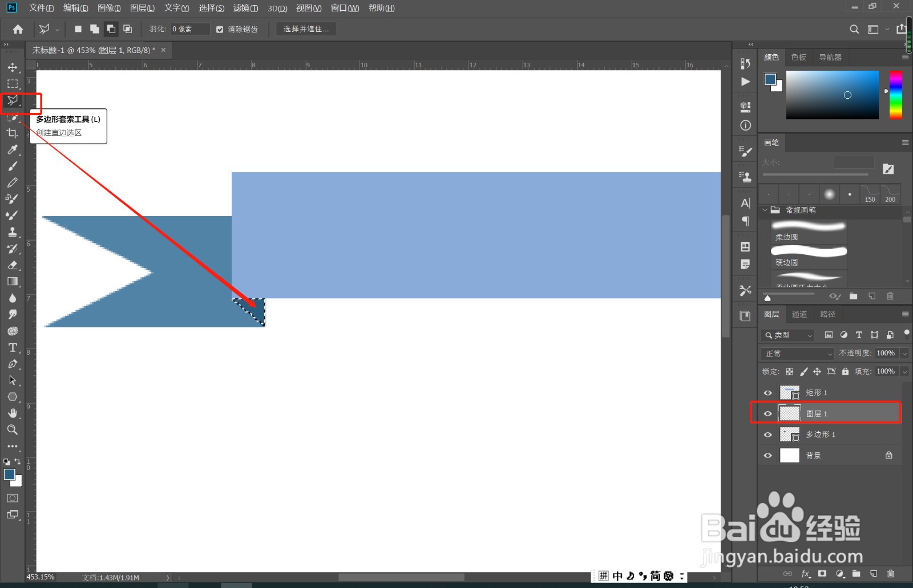Toggle lock image pixels brush icon
This screenshot has width=913, height=588.
pyautogui.click(x=803, y=371)
